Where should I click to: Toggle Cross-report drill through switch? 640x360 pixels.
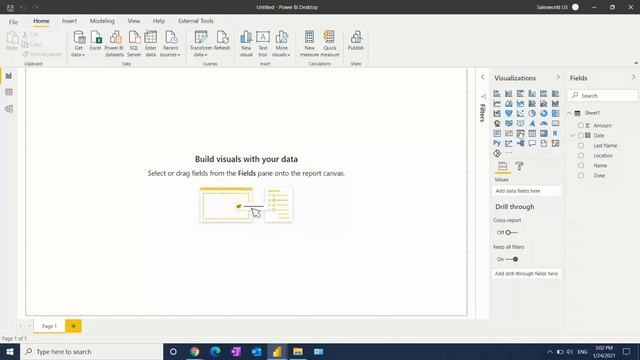tap(511, 232)
